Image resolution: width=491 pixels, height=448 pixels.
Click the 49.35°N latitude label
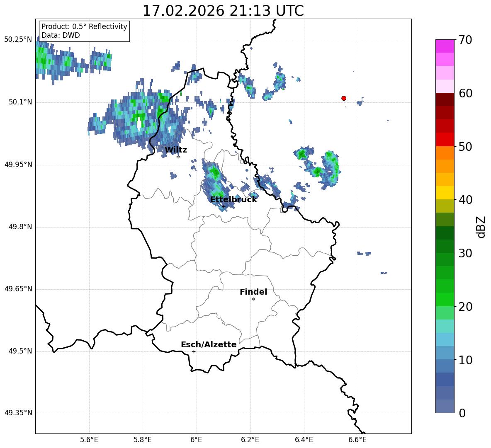pos(18,413)
